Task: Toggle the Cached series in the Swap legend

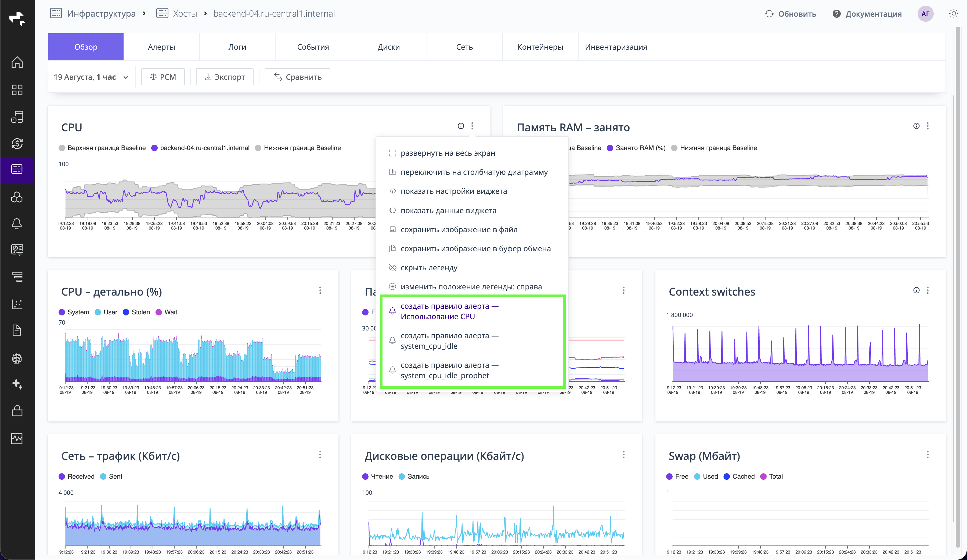Action: (x=739, y=477)
